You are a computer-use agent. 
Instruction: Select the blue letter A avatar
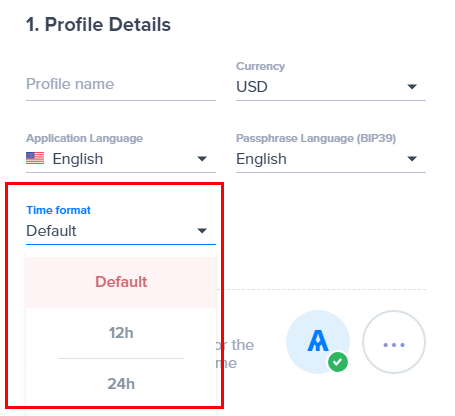[318, 342]
